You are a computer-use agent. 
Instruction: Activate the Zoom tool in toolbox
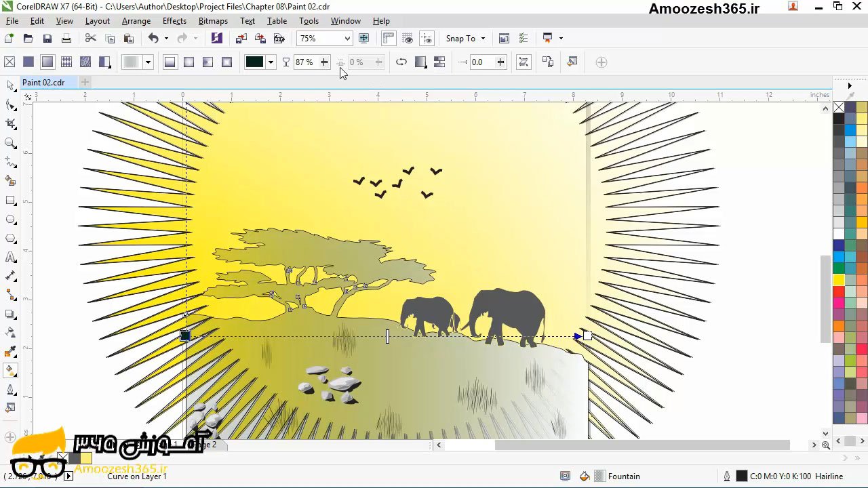coord(11,143)
